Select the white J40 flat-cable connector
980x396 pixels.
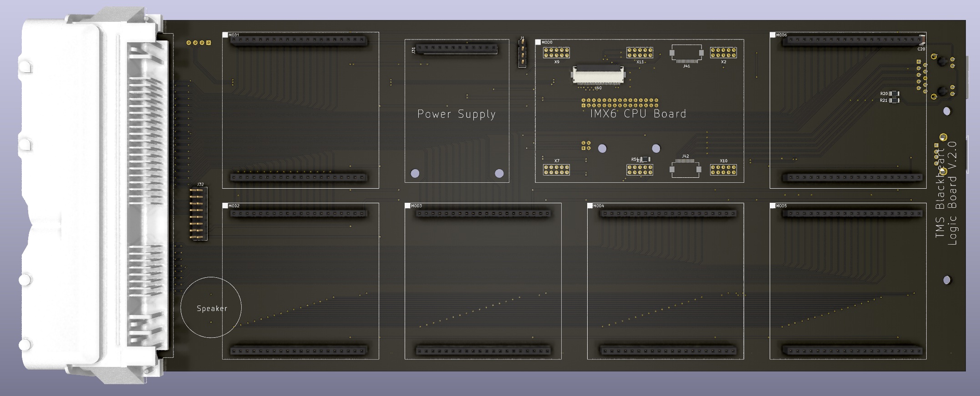click(598, 75)
